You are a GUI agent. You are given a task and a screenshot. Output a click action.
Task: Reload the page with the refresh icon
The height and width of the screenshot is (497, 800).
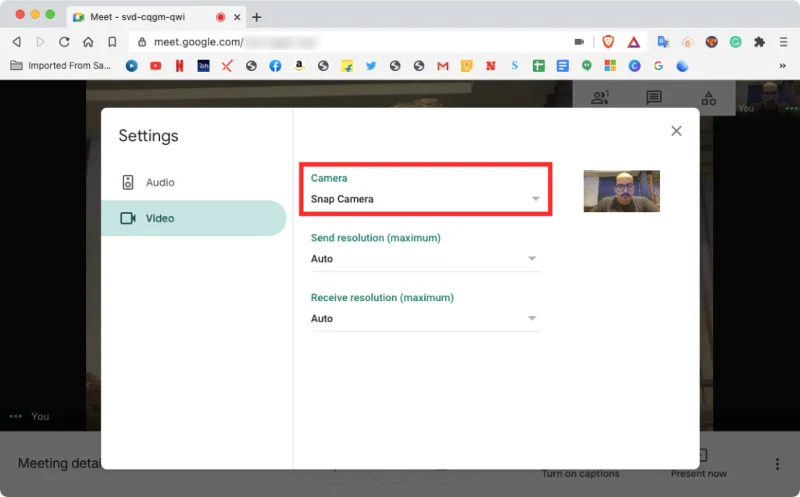click(64, 42)
